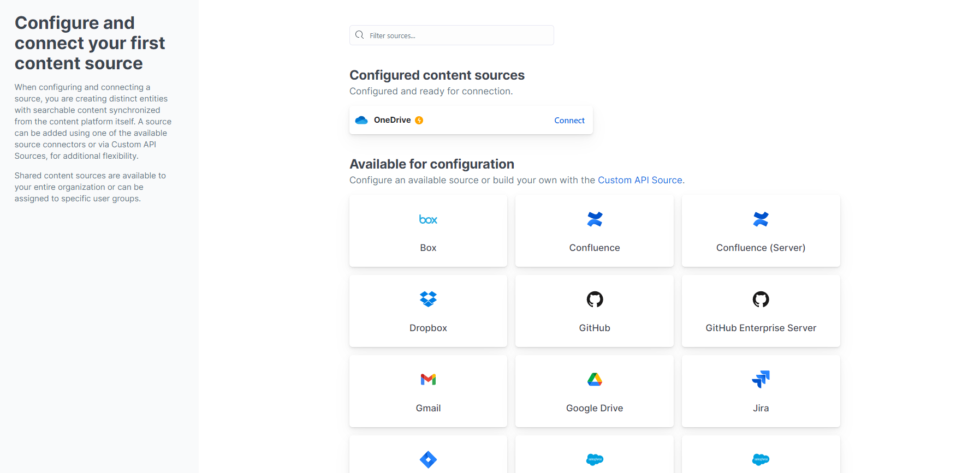Click the "Available for configuration" heading
The image size is (980, 473).
pos(432,164)
